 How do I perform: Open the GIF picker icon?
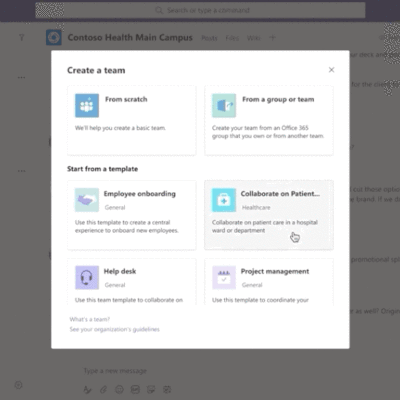pyautogui.click(x=135, y=389)
